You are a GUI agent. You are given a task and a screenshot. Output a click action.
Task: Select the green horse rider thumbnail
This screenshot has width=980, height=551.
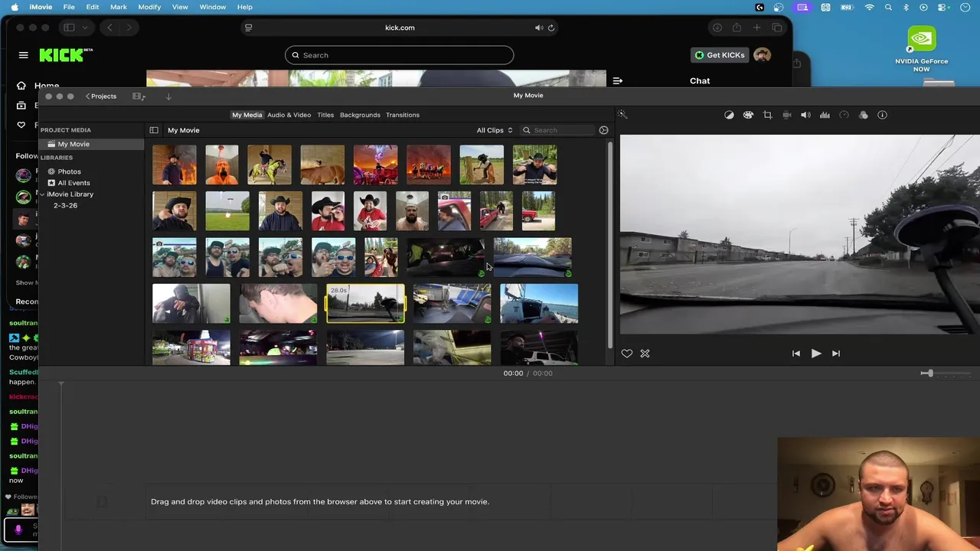coord(269,165)
